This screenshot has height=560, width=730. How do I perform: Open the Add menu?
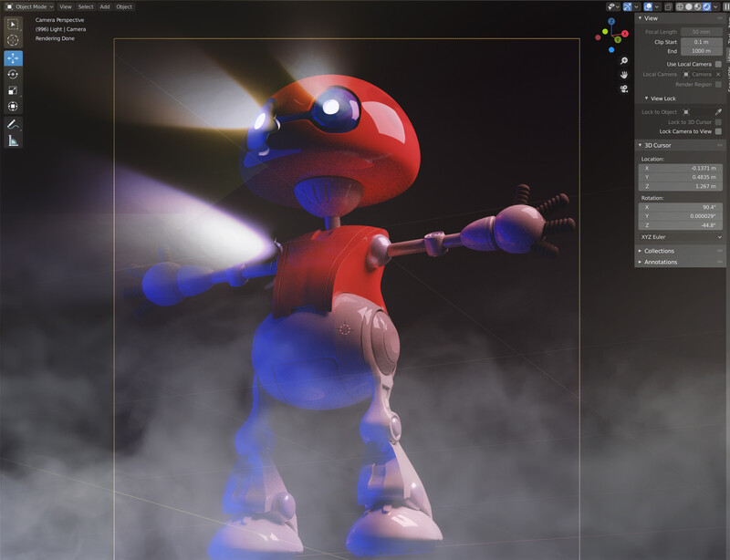[105, 7]
